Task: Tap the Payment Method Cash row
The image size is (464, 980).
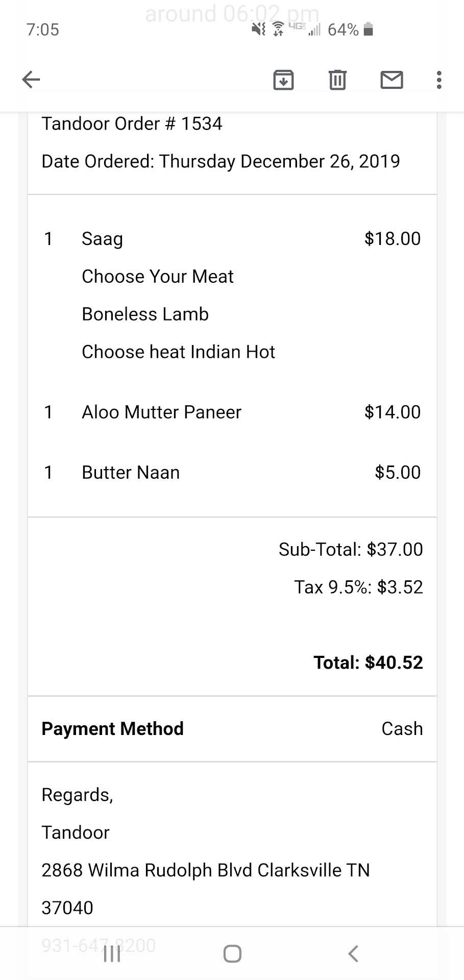Action: (x=232, y=728)
